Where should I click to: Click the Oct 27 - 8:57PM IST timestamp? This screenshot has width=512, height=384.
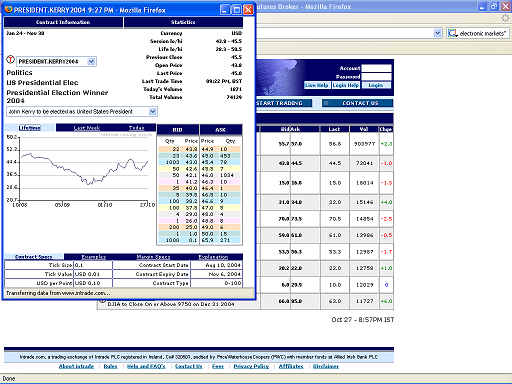coord(363,319)
